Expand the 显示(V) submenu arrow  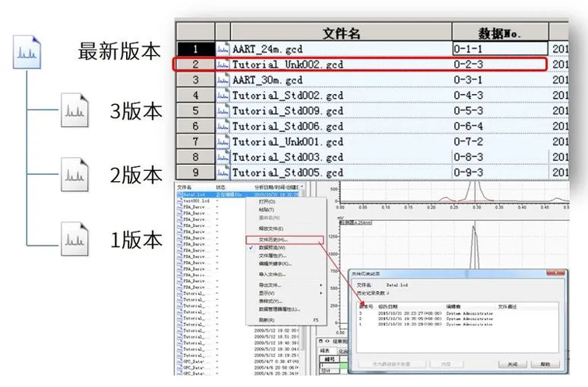click(x=321, y=293)
